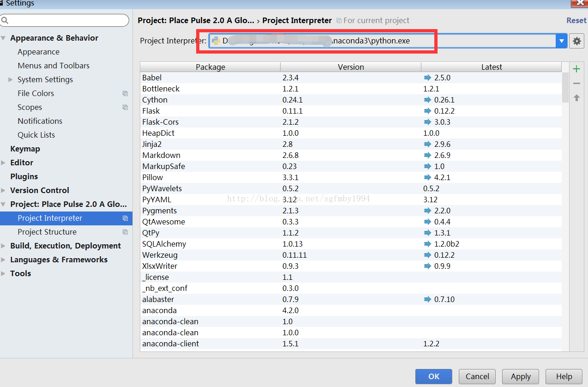
Task: Click the upgrade package up-arrow icon
Action: coord(576,98)
